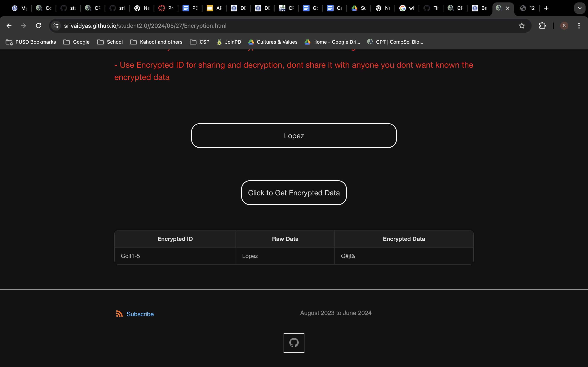Click the Click to Get Encrypted Data button
The image size is (588, 367).
click(294, 193)
